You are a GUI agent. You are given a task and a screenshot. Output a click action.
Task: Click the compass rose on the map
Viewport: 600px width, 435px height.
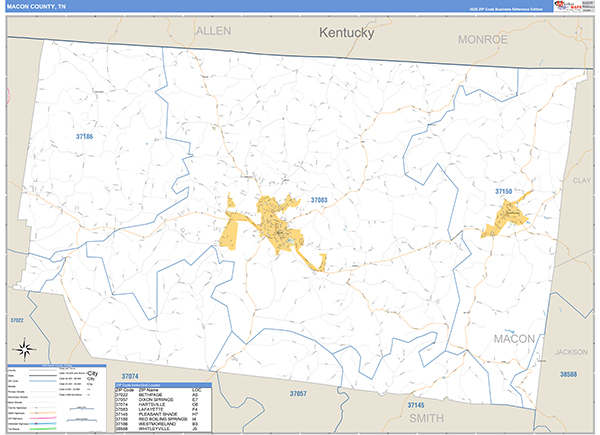[24, 349]
